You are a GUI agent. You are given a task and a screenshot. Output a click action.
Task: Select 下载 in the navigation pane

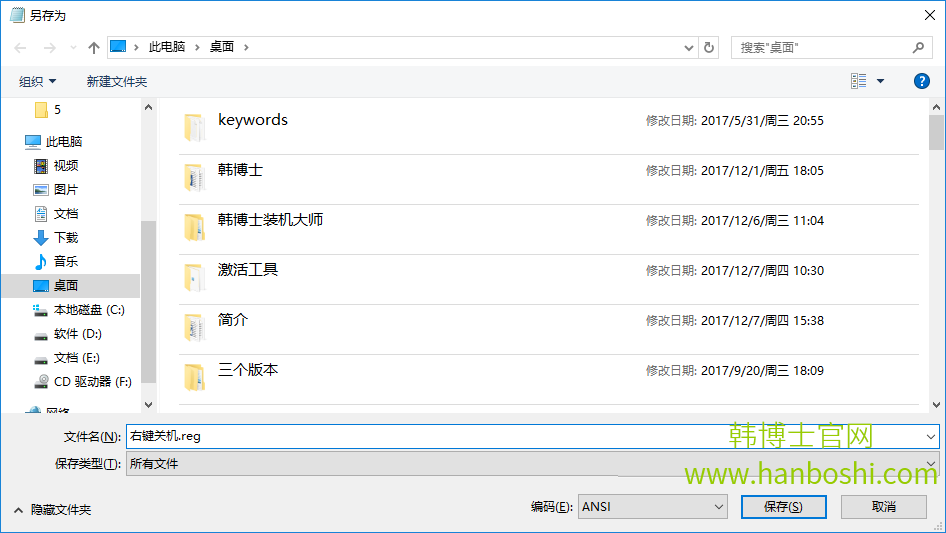click(65, 237)
